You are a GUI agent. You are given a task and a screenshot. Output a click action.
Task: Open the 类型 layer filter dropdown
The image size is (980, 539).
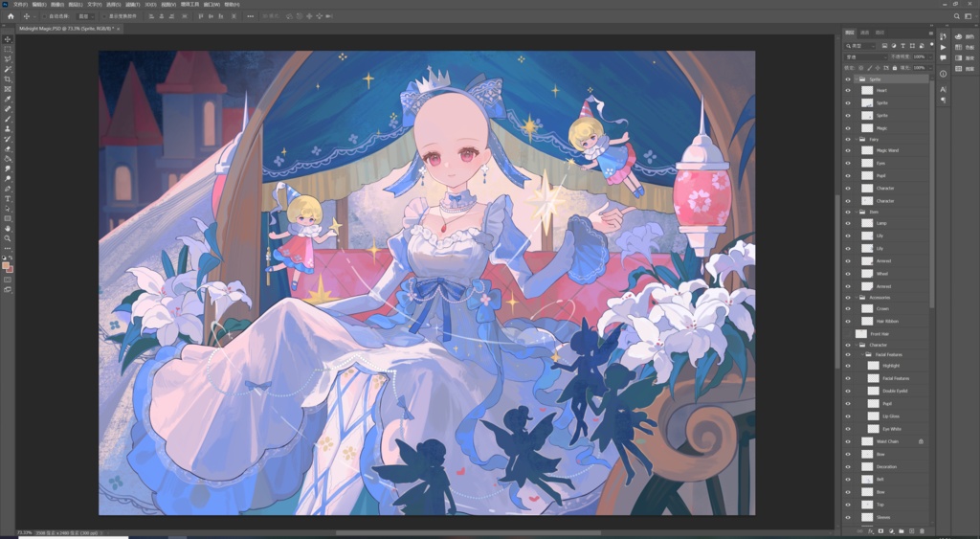[x=860, y=46]
